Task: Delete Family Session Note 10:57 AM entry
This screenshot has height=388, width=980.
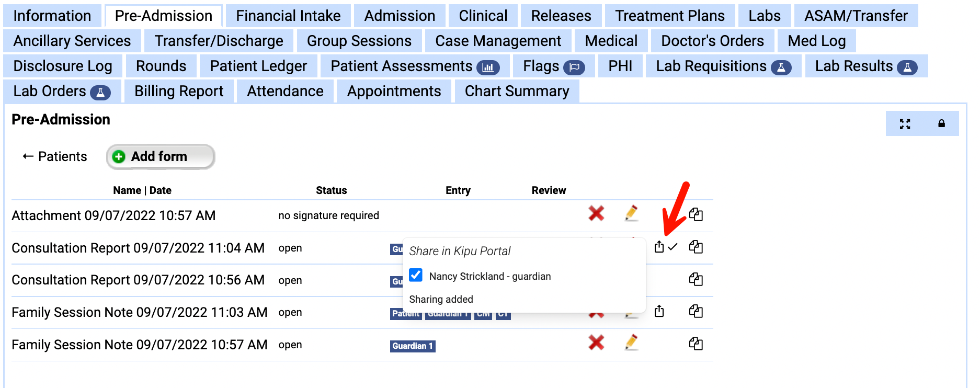Action: pos(596,343)
